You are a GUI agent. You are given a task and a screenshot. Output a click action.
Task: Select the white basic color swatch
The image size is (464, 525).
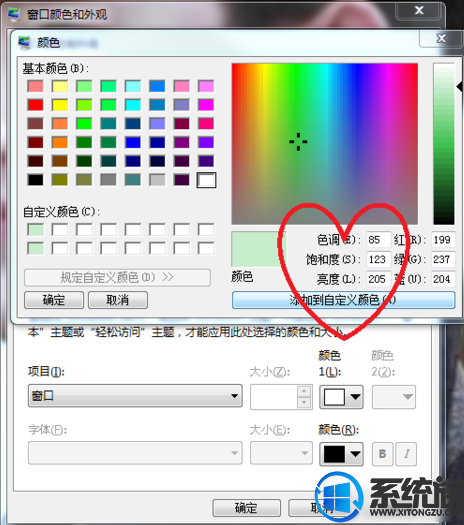[206, 180]
